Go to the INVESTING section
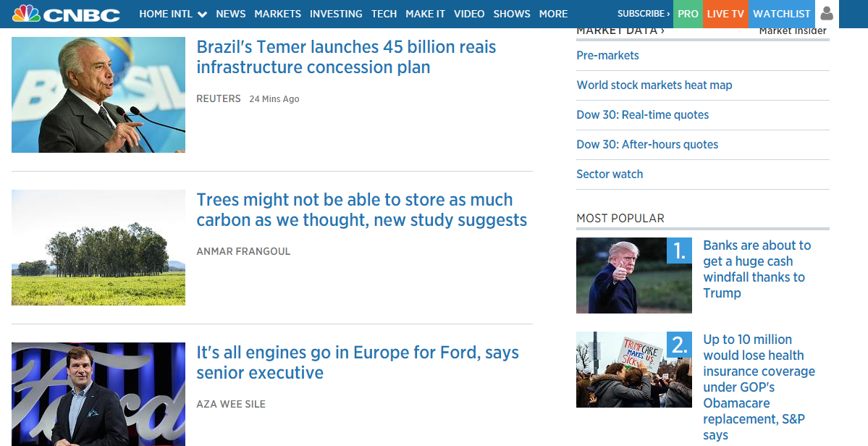Image resolution: width=868 pixels, height=446 pixels. (336, 14)
